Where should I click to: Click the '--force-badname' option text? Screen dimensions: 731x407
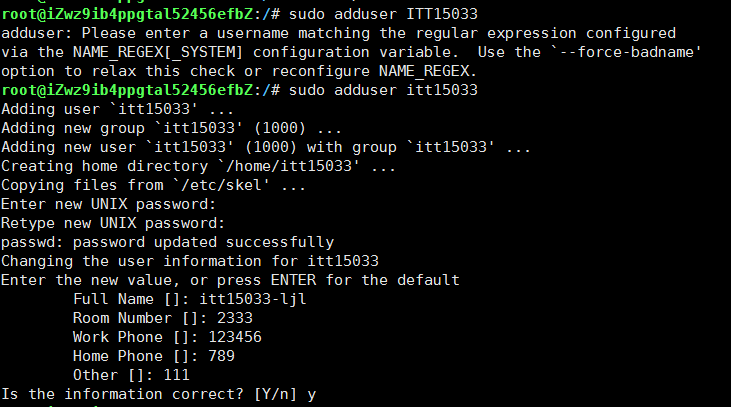click(627, 52)
